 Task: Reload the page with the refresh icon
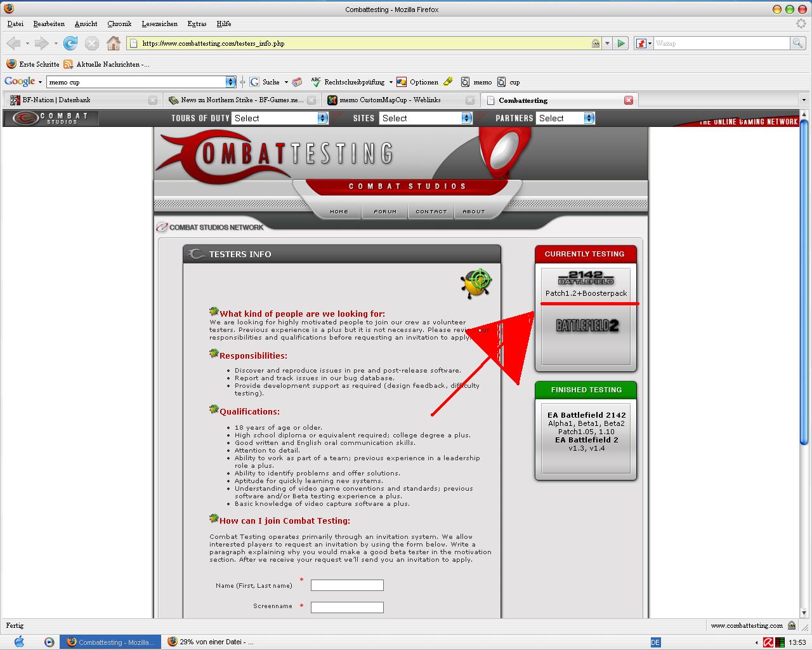tap(70, 43)
